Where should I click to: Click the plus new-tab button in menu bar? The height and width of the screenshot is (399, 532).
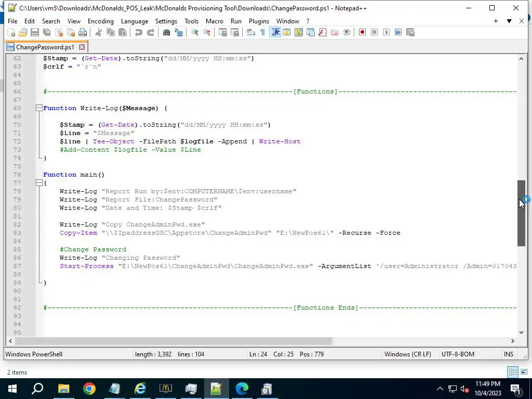pos(496,21)
